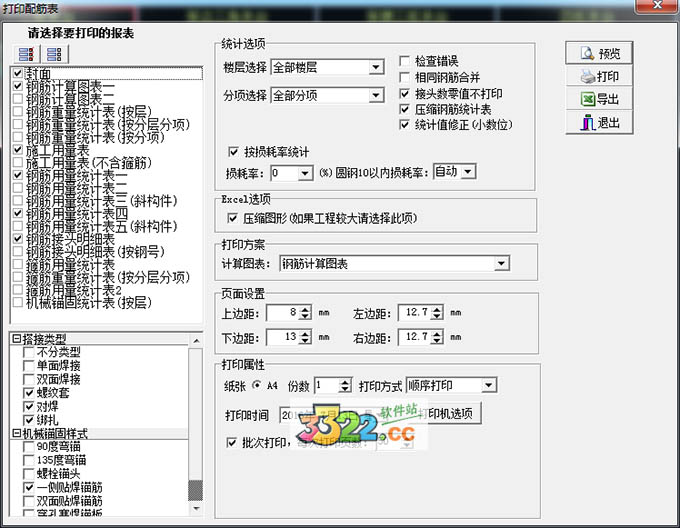Toggle 统计值修正(小数位) checkbox
Viewport: 680px width, 528px height.
tap(404, 125)
